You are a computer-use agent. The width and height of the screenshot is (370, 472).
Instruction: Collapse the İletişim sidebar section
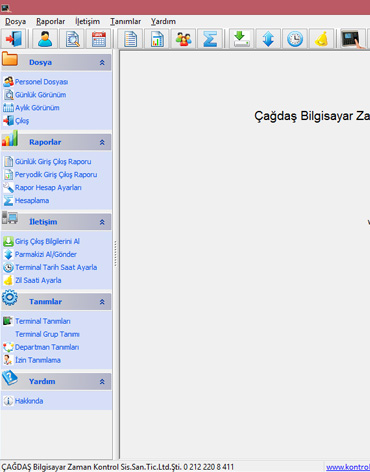coord(102,222)
